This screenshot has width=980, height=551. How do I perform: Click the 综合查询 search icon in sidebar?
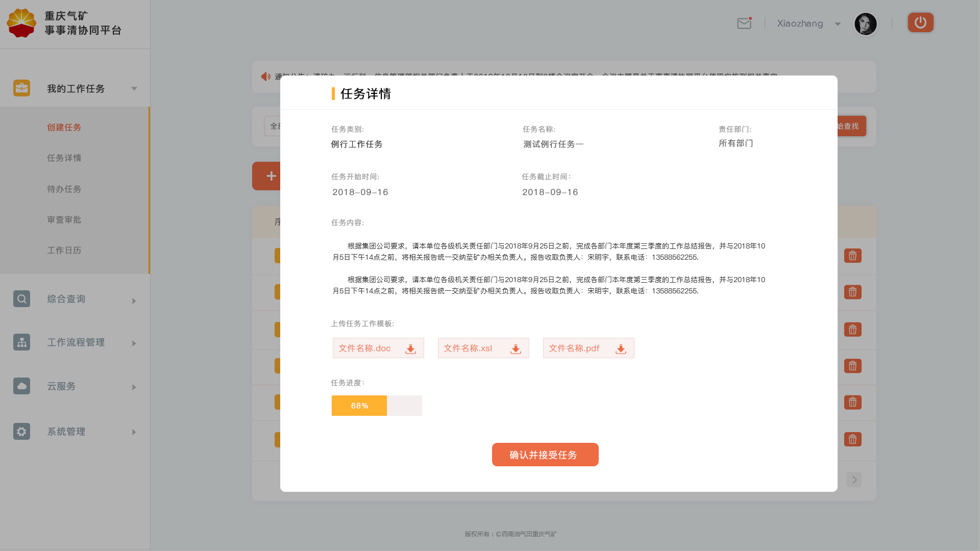pyautogui.click(x=21, y=298)
